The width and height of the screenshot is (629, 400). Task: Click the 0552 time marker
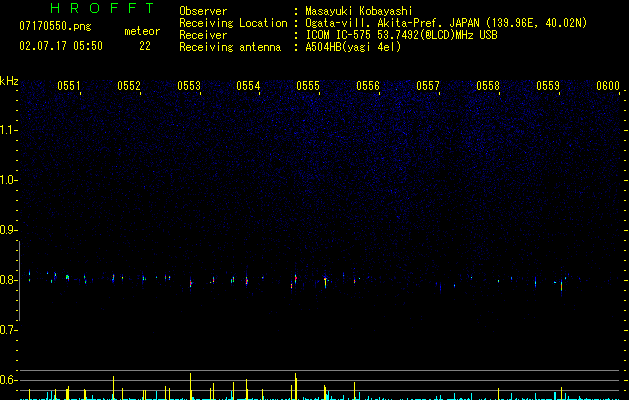click(x=129, y=86)
